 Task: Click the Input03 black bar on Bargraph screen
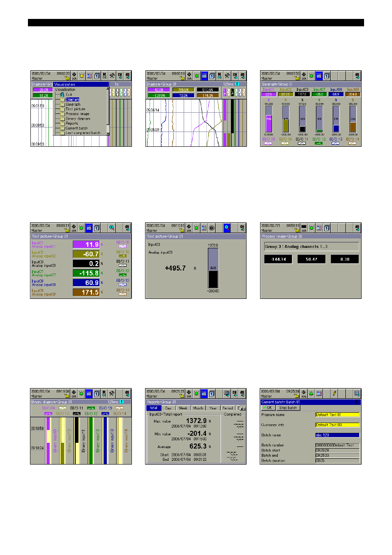click(302, 119)
